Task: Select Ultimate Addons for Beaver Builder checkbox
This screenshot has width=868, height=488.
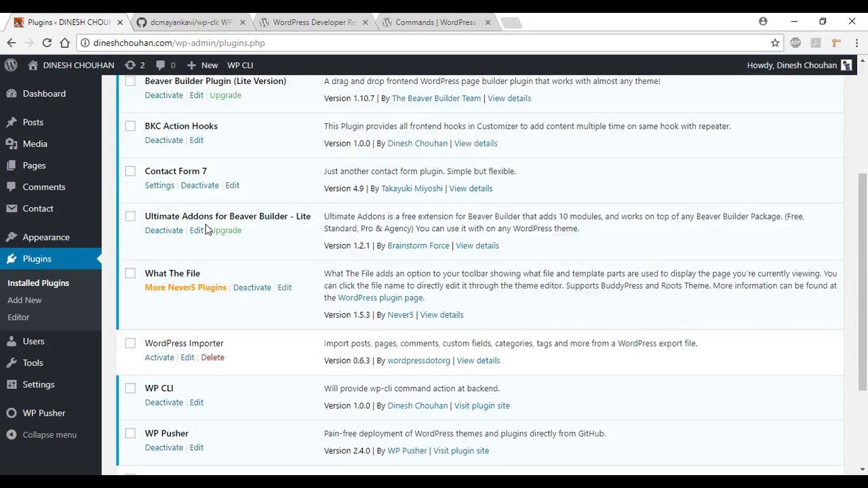Action: pos(130,216)
